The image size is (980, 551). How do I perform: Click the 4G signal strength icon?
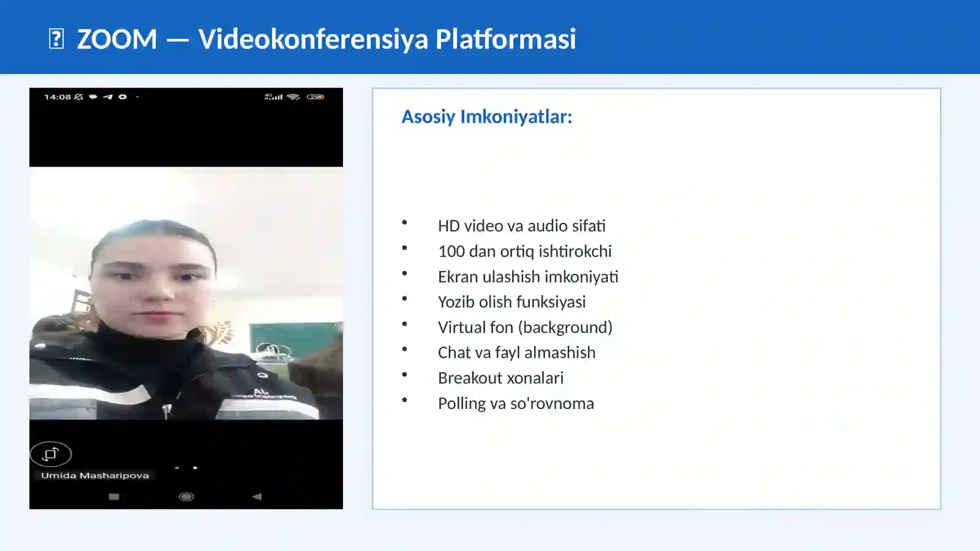pyautogui.click(x=273, y=97)
